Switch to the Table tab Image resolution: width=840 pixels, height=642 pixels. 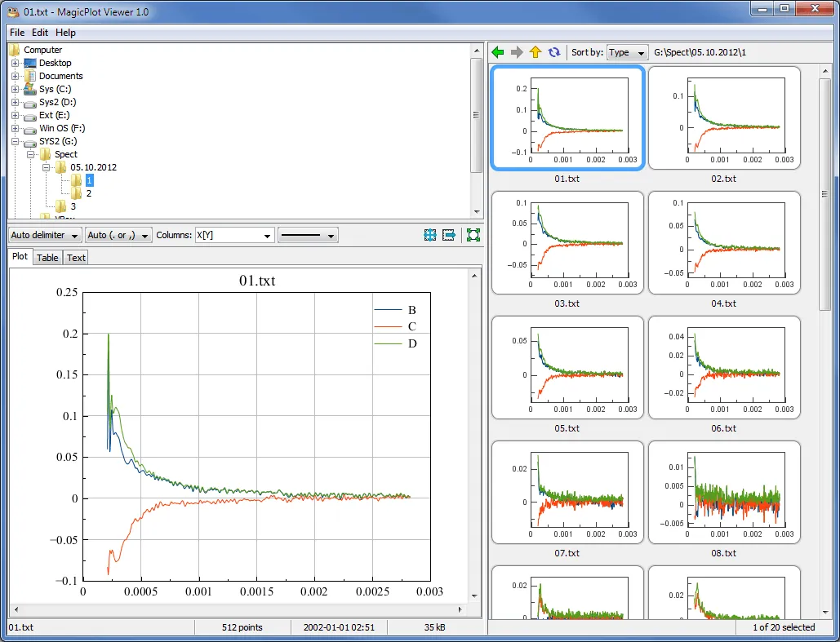tap(47, 257)
